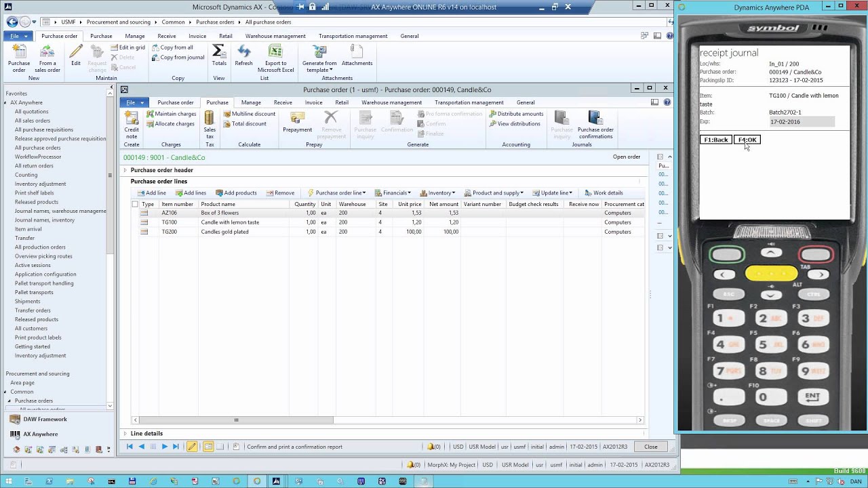Click Copy from all
This screenshot has width=868, height=488.
click(x=172, y=47)
